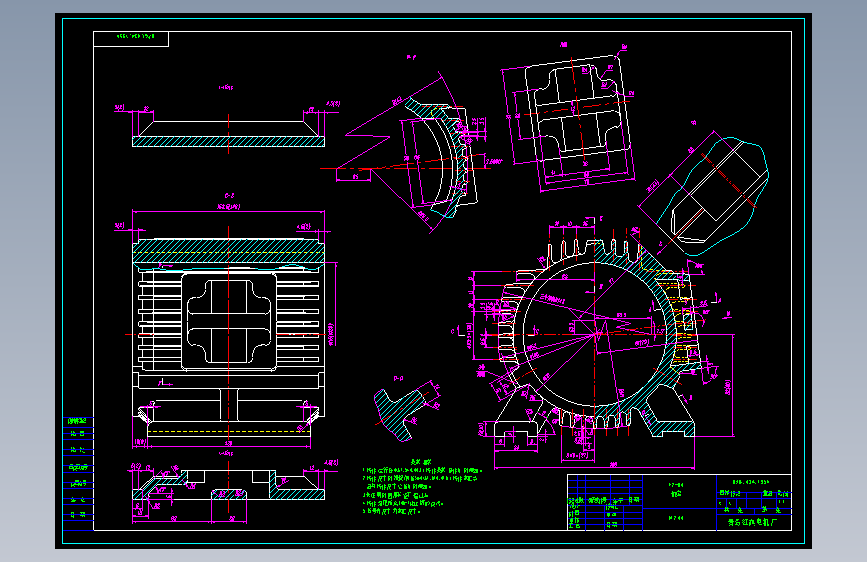Image resolution: width=867 pixels, height=562 pixels.
Task: Click the blue revision grid in the title block
Action: click(x=605, y=502)
